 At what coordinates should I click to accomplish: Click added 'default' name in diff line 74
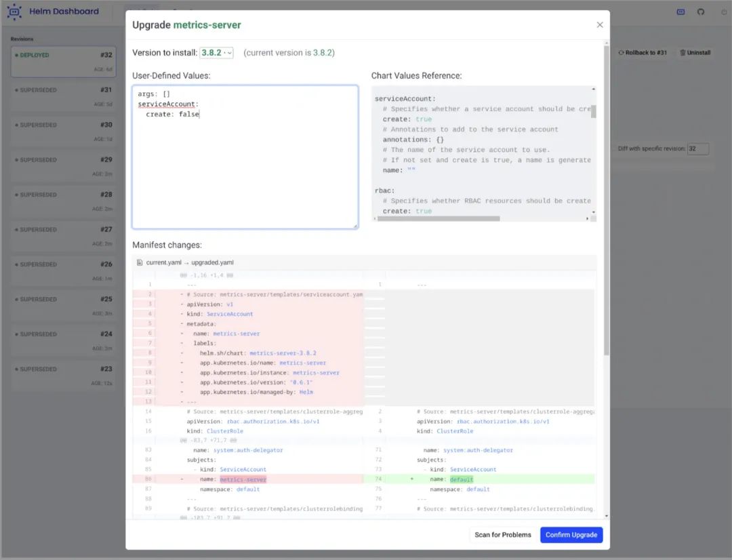[462, 480]
